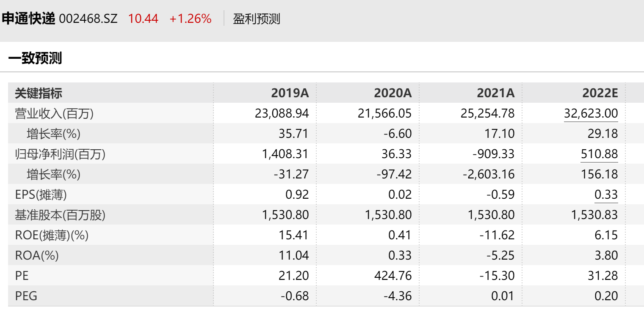Open the underlined 2022E revenue value 32,623.00
The height and width of the screenshot is (315, 644).
tap(591, 113)
